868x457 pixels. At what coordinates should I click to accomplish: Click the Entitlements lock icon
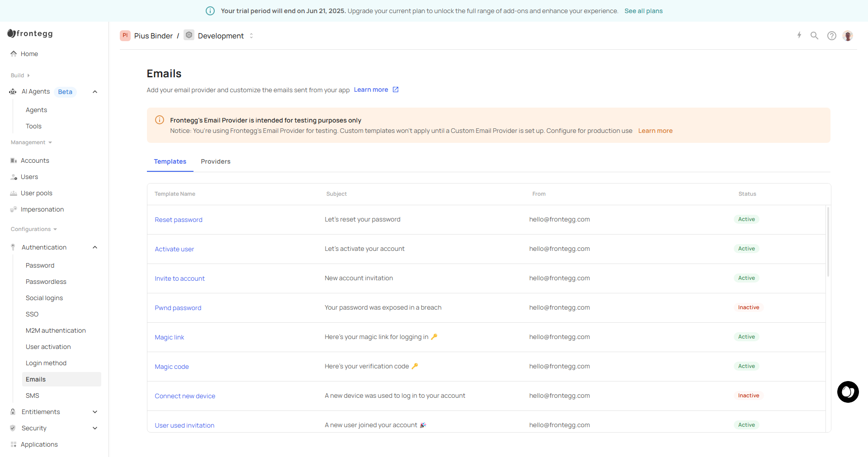click(13, 412)
